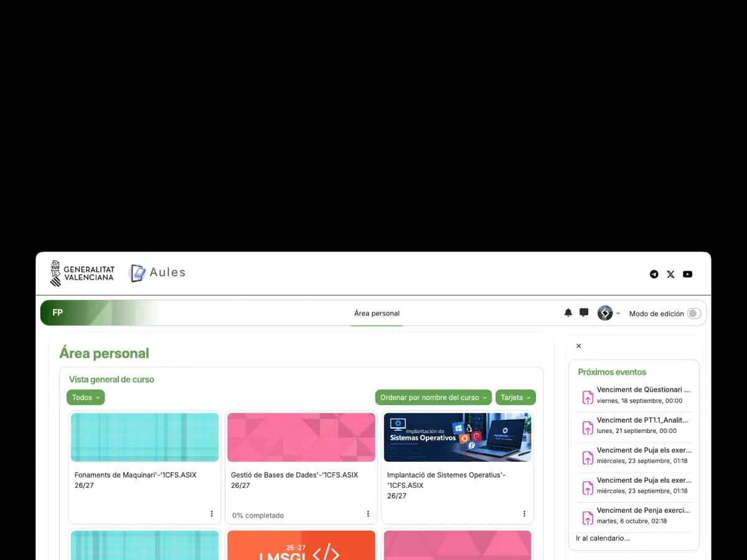Open the X social icon

(670, 274)
